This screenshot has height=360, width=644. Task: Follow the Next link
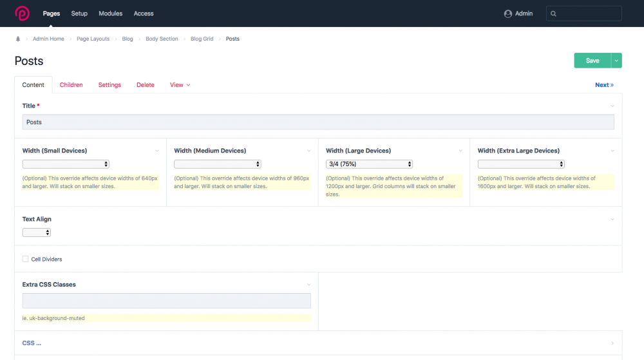click(x=603, y=85)
